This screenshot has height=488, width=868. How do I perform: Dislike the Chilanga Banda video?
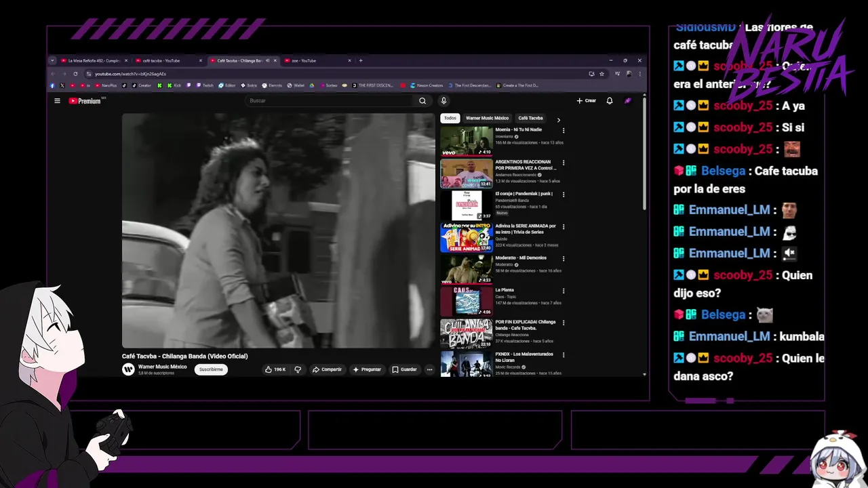click(x=297, y=369)
